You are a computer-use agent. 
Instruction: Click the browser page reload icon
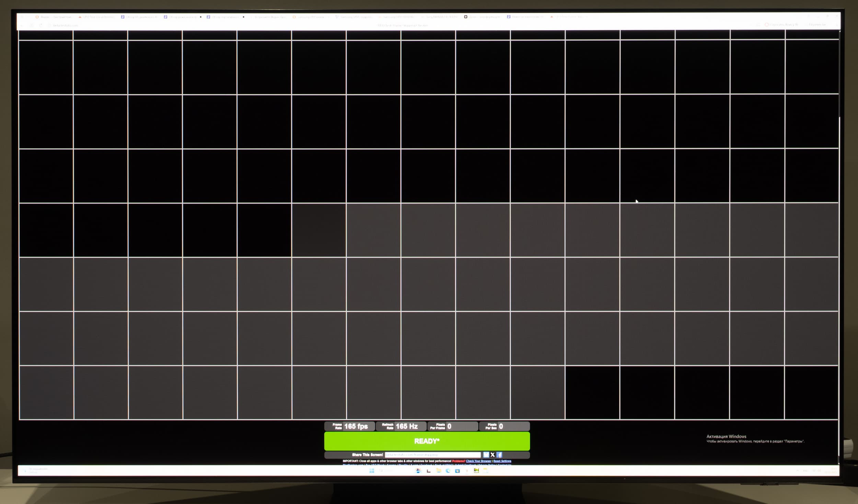(x=41, y=25)
